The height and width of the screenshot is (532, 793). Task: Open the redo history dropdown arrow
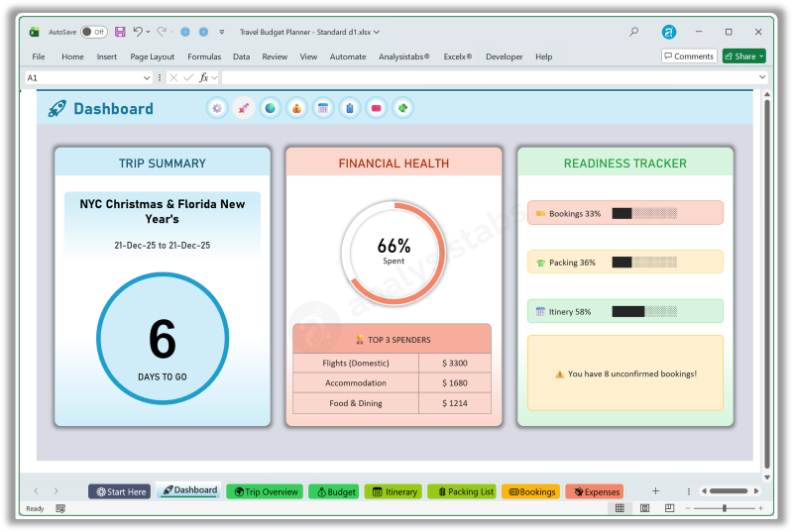coord(171,32)
